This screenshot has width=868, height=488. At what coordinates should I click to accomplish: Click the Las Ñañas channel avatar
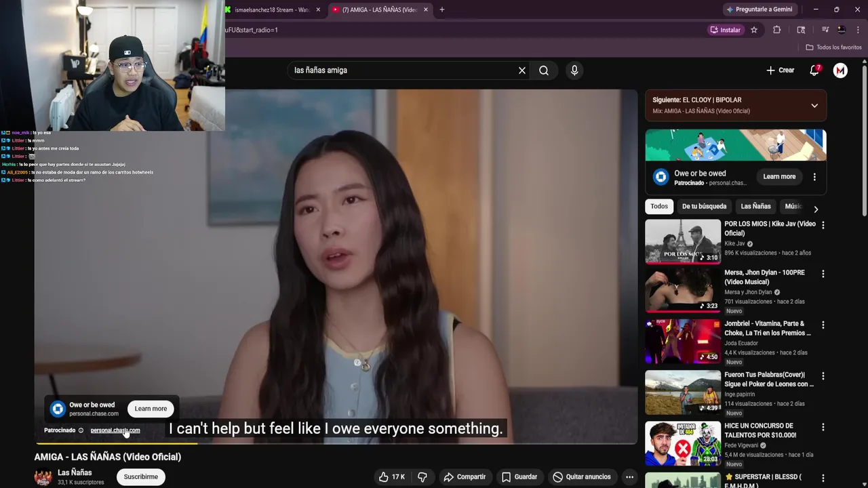point(43,477)
